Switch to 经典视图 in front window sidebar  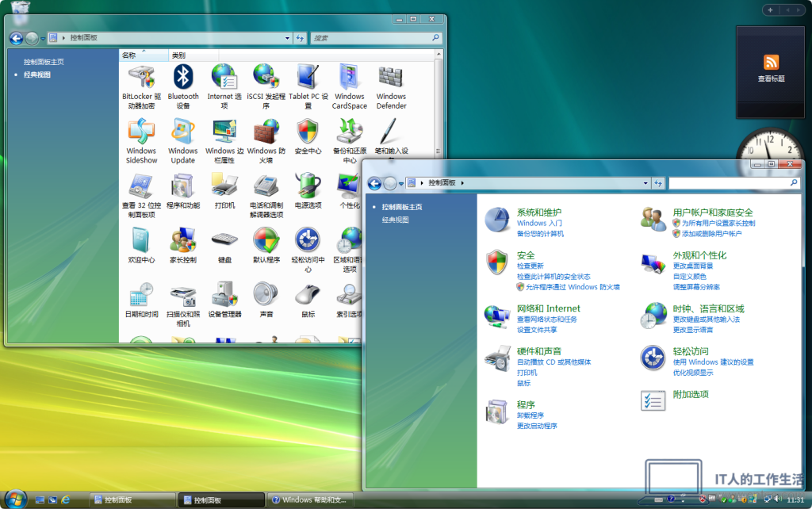[396, 220]
